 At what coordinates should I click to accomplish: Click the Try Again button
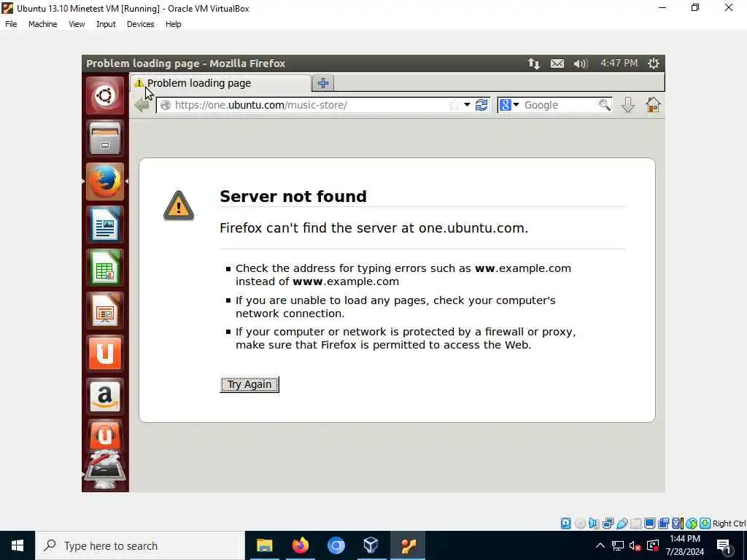pos(249,384)
